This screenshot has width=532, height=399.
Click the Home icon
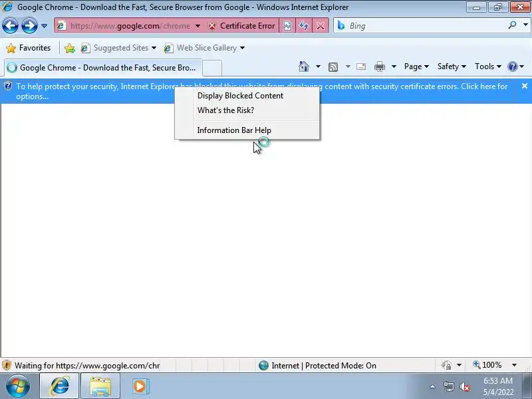(x=304, y=66)
